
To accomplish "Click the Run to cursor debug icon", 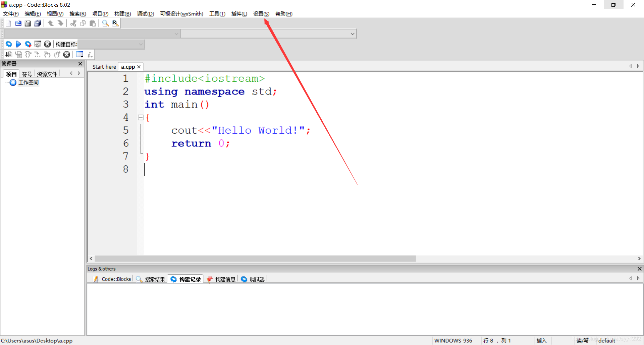I will [x=18, y=54].
